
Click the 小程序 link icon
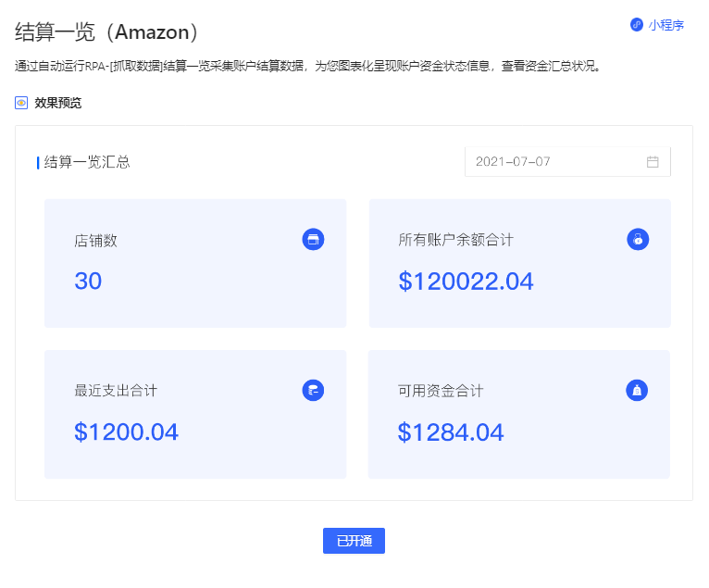point(637,24)
